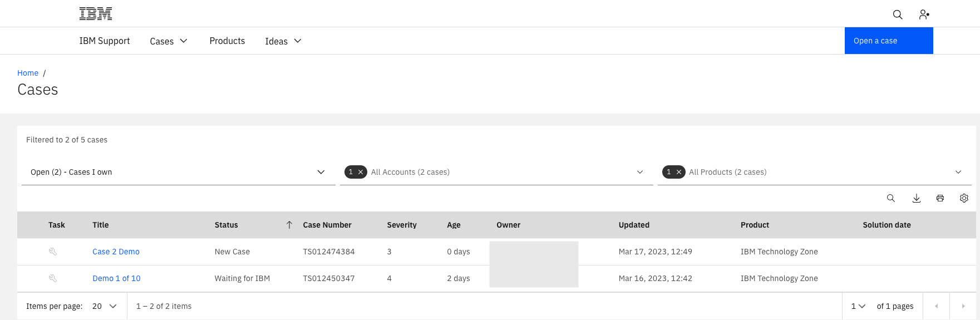Click 'Mar 16, 2023, 12:42' updated cell
The width and height of the screenshot is (980, 320).
pos(656,278)
